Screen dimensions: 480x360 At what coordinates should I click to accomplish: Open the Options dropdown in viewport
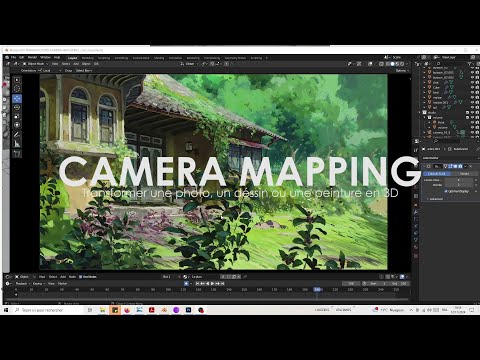[x=402, y=71]
